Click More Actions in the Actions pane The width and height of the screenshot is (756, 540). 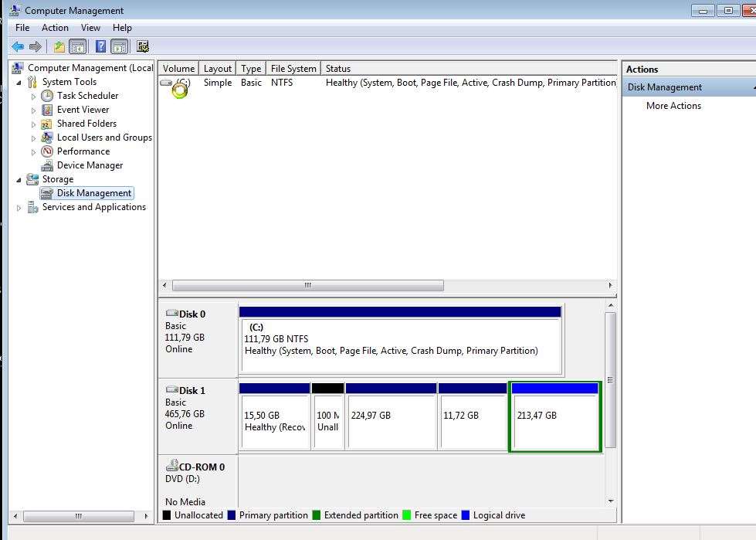(x=673, y=106)
